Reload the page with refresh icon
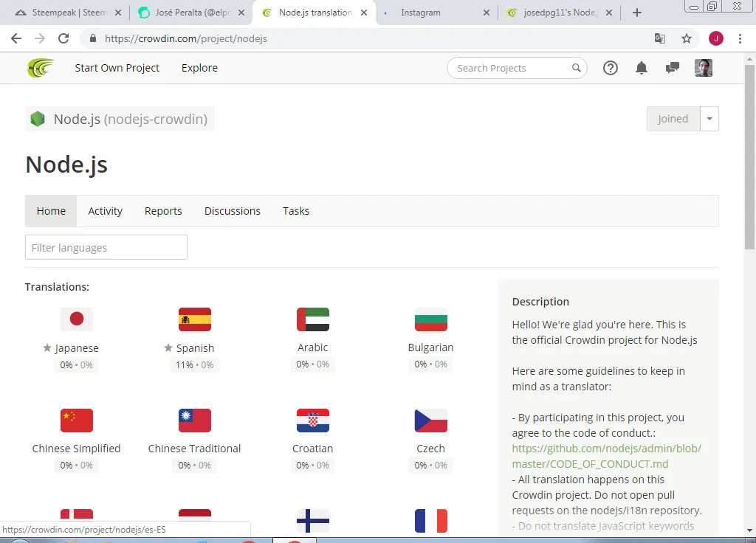 tap(63, 38)
